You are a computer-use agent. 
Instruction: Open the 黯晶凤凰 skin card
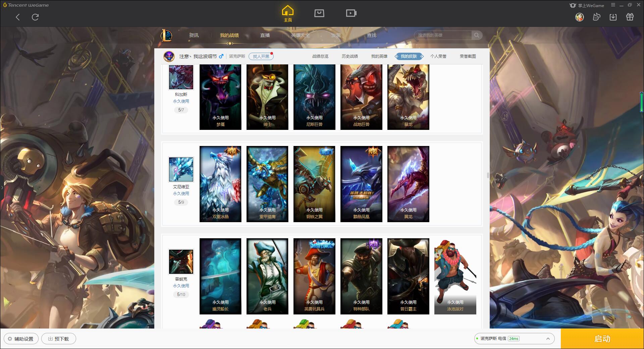361,184
